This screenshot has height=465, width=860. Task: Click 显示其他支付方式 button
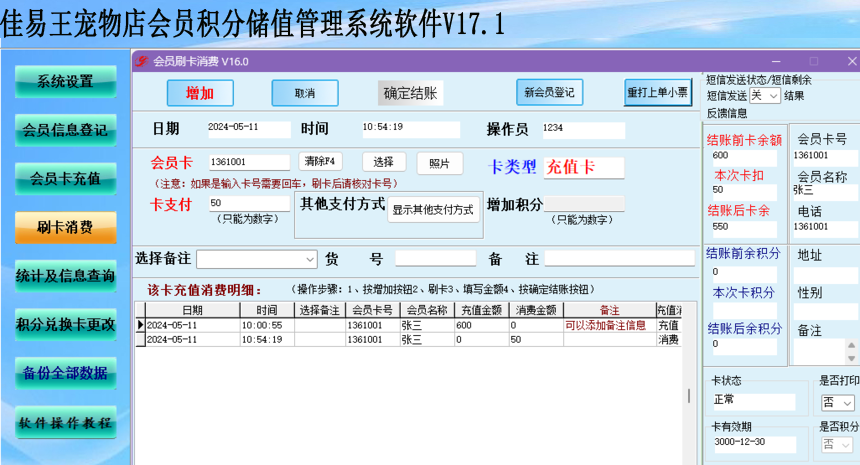point(433,209)
